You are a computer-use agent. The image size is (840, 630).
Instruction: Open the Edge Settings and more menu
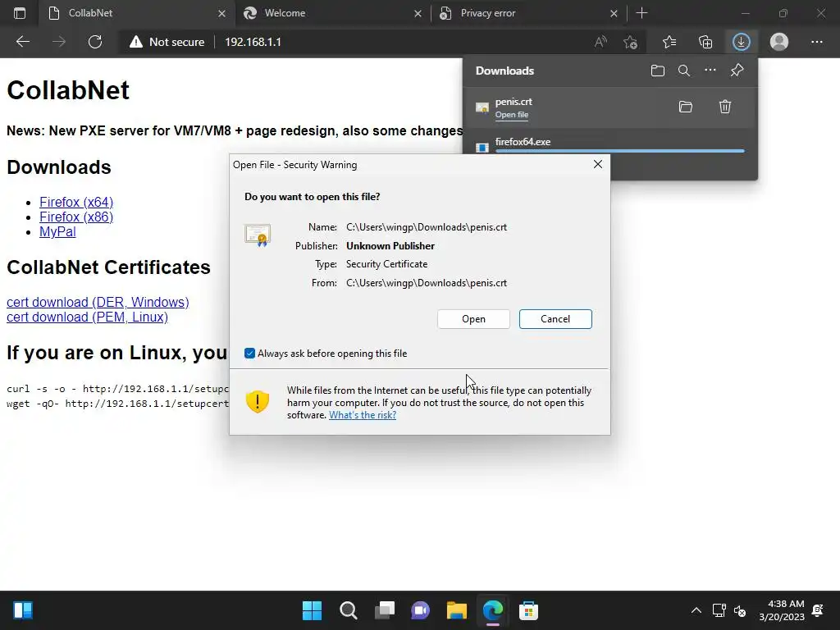click(816, 42)
